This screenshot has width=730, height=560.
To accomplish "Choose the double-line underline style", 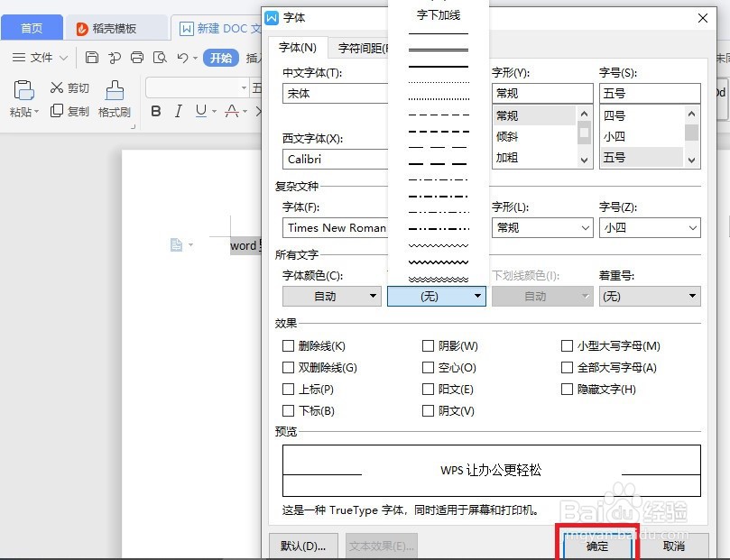I will (439, 50).
